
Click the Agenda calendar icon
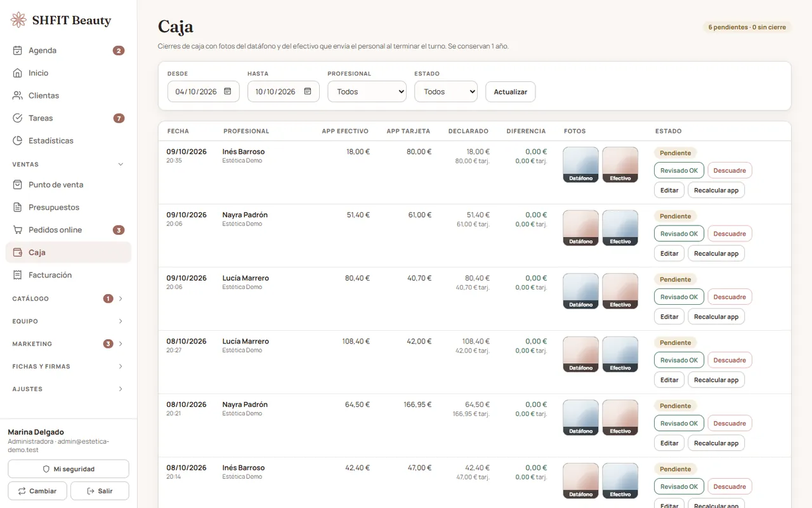(18, 50)
